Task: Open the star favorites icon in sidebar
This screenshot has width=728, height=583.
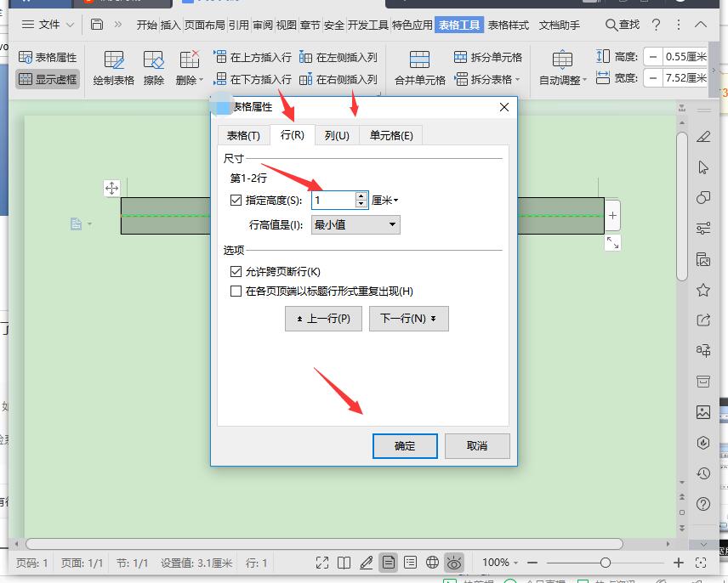Action: click(703, 291)
